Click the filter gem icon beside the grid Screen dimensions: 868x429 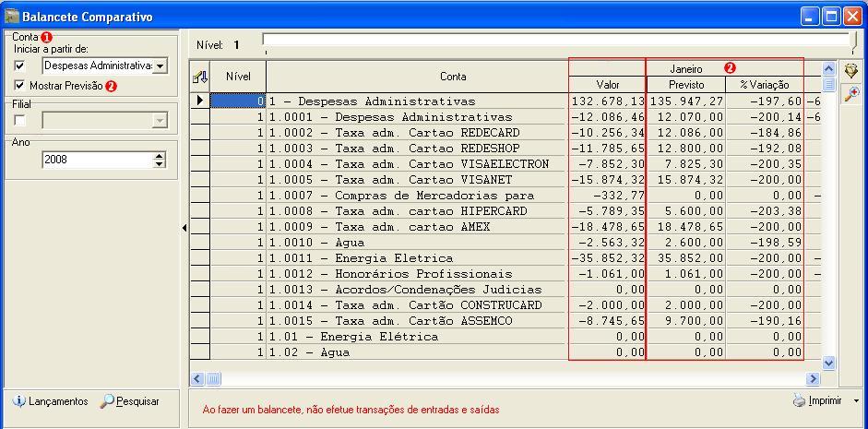[850, 71]
